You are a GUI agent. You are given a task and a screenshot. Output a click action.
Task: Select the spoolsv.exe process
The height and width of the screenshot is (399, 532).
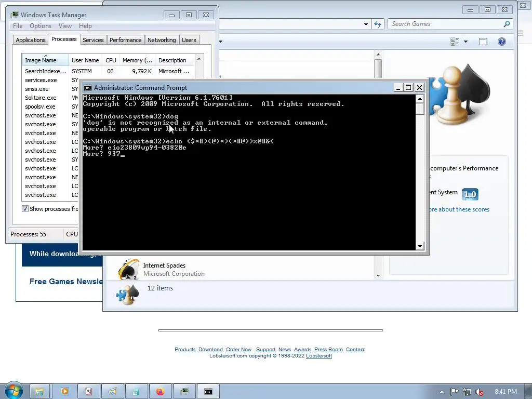[40, 107]
